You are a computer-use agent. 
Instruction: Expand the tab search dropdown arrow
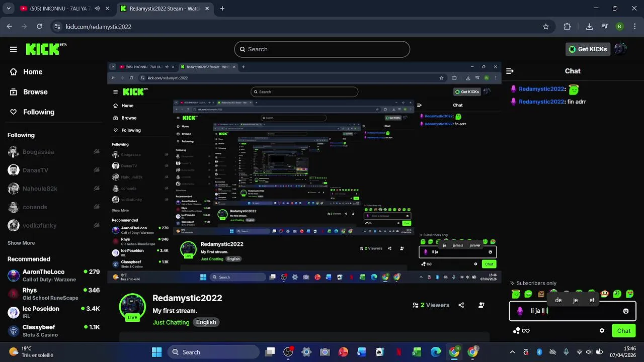tap(9, 9)
